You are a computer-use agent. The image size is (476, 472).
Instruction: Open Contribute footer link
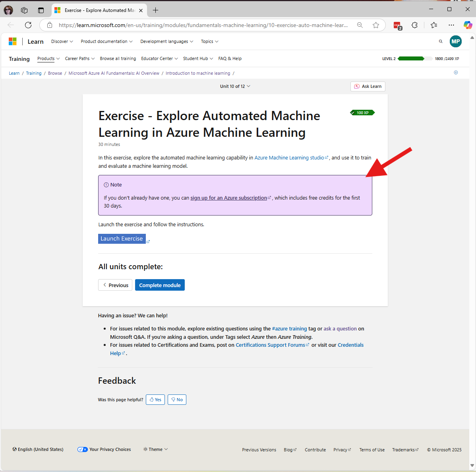click(315, 450)
